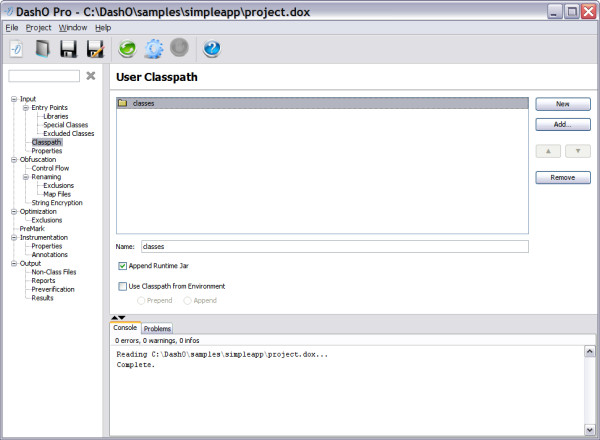Select Preverification in the tree

click(53, 290)
